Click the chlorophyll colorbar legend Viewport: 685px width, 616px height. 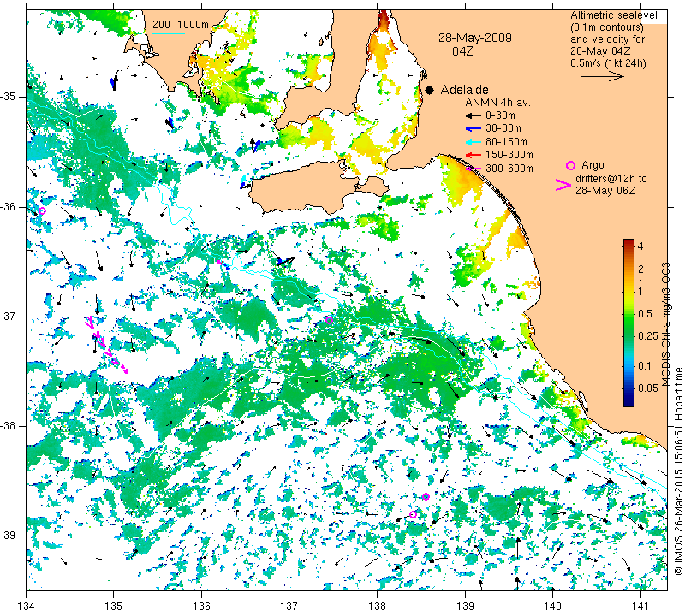coord(628,323)
